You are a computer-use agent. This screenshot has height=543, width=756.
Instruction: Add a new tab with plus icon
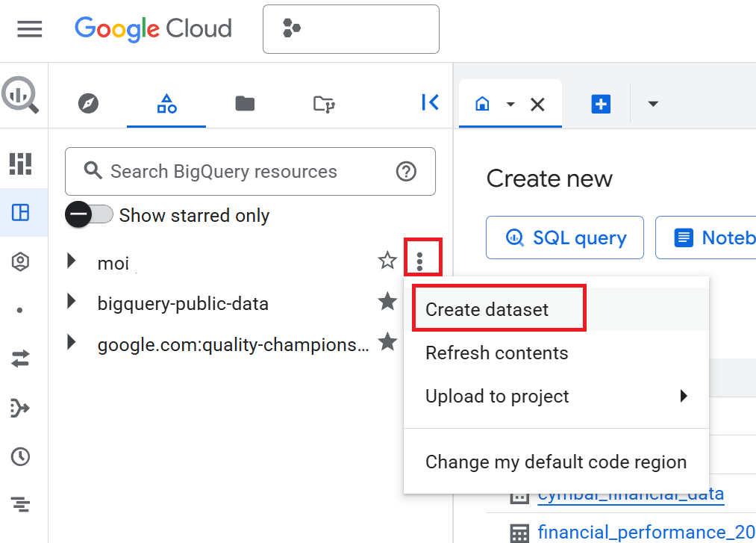601,104
